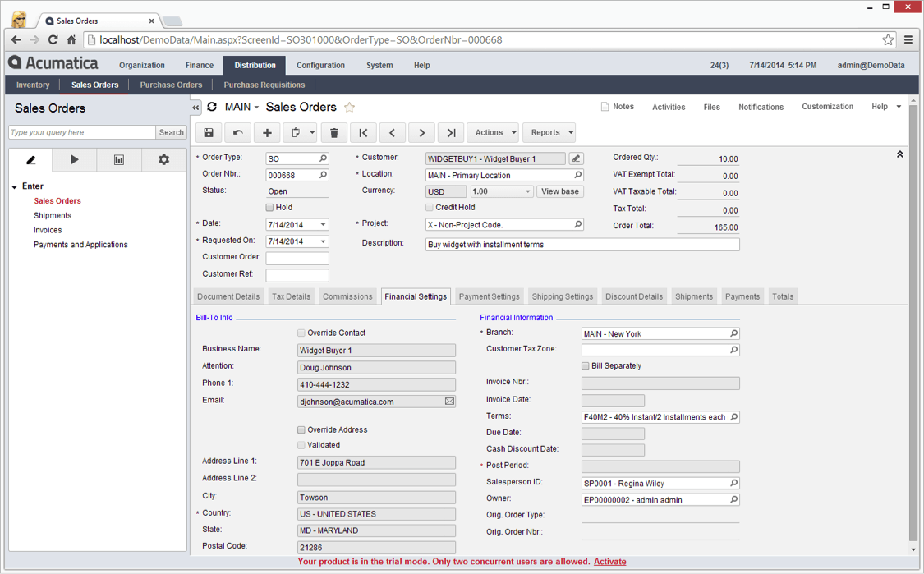Viewport: 924px width, 574px height.
Task: Switch to the Payment Settings tab
Action: [x=490, y=296]
